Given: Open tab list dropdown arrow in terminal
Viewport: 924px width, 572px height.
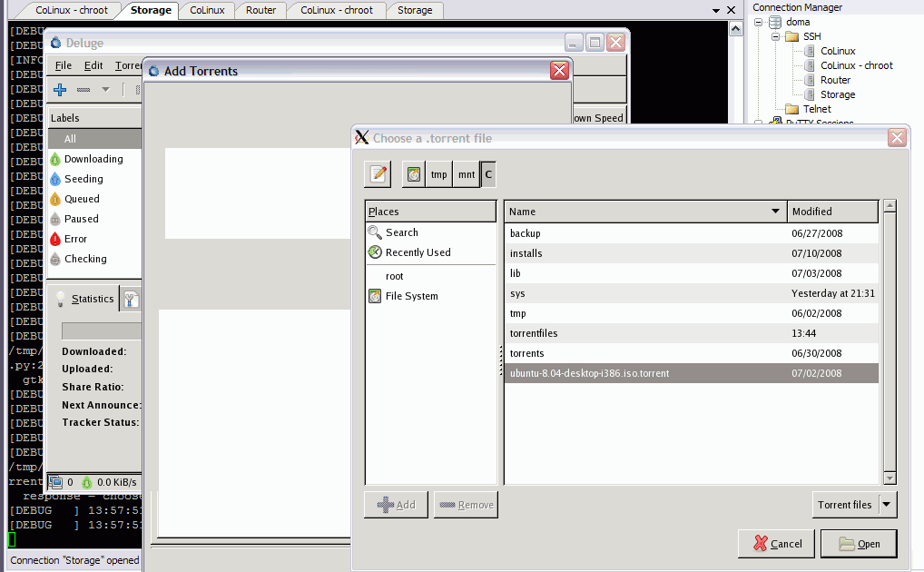Looking at the screenshot, I should [716, 11].
